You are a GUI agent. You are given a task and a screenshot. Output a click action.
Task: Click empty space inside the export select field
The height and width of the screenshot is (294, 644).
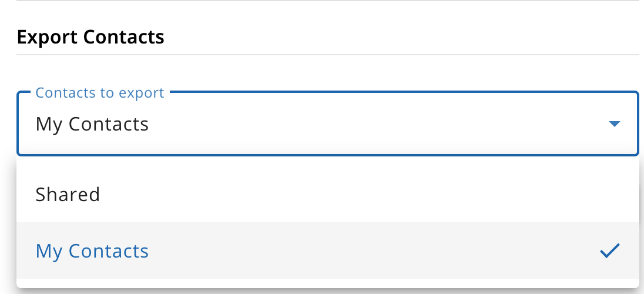[x=370, y=124]
